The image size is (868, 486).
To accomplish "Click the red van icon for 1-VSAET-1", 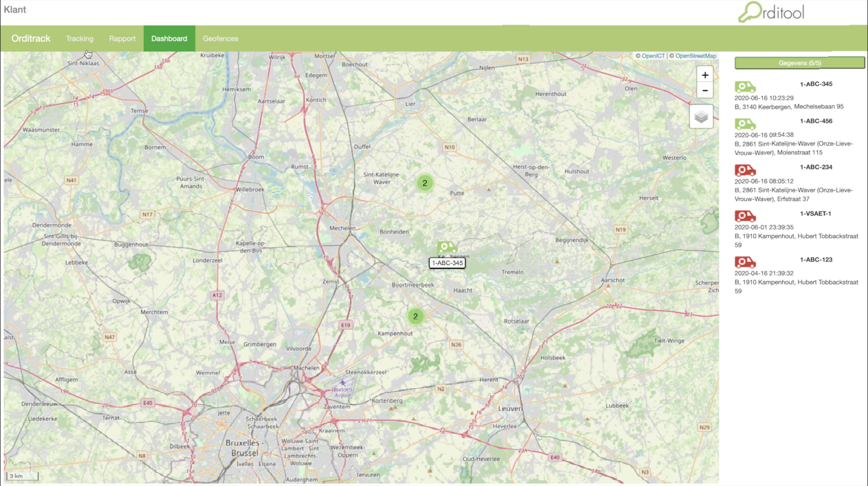I will (745, 216).
